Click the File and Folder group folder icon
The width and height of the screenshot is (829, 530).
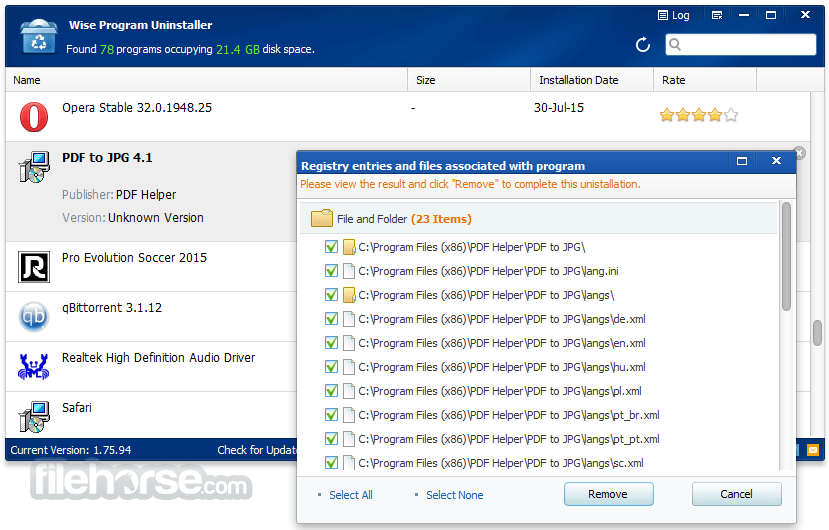[321, 218]
